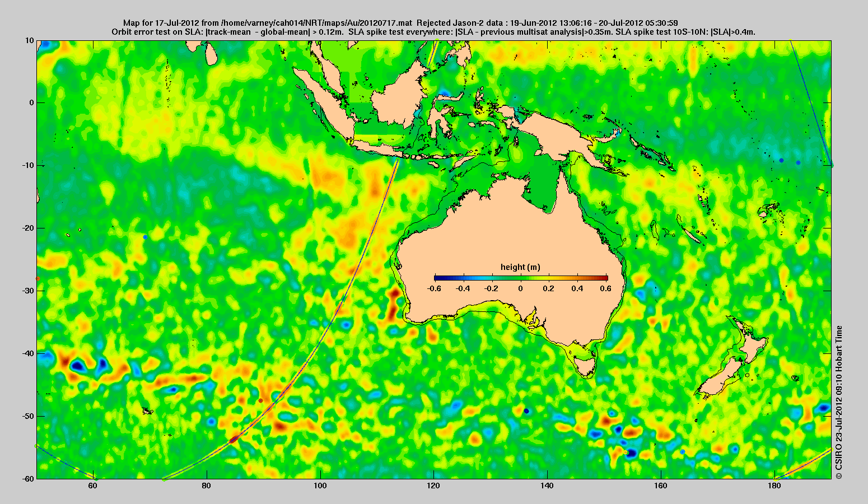This screenshot has width=868, height=504.
Task: Click longitude axis label 140
Action: 548,486
